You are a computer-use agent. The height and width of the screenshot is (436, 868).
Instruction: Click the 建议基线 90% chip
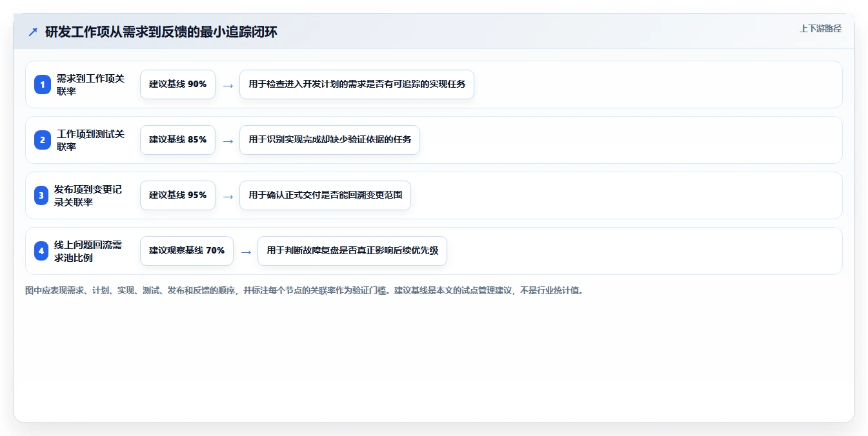pos(177,84)
